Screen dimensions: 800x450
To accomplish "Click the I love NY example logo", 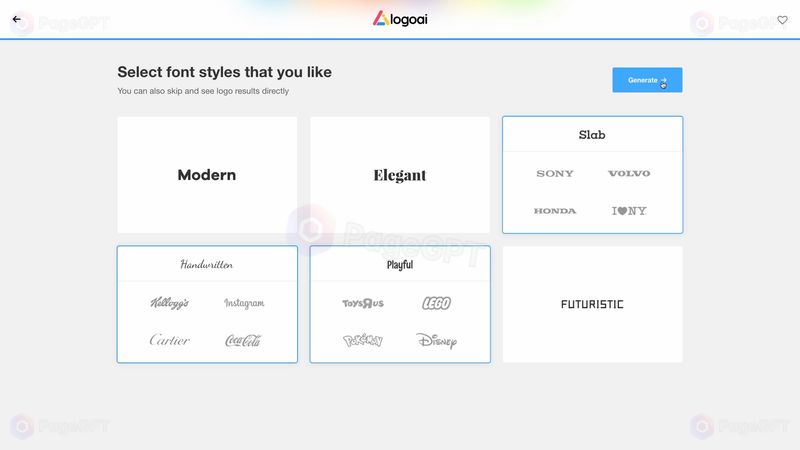I will [629, 211].
